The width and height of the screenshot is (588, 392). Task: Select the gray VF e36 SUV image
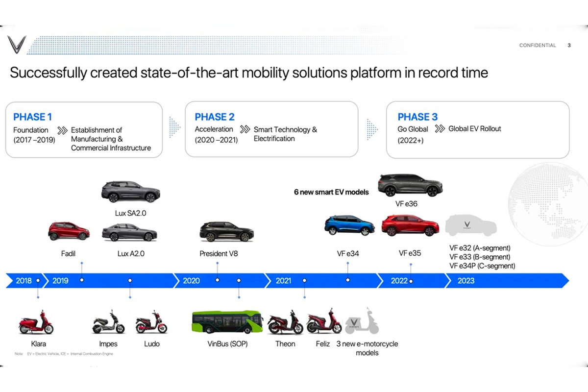tap(410, 185)
